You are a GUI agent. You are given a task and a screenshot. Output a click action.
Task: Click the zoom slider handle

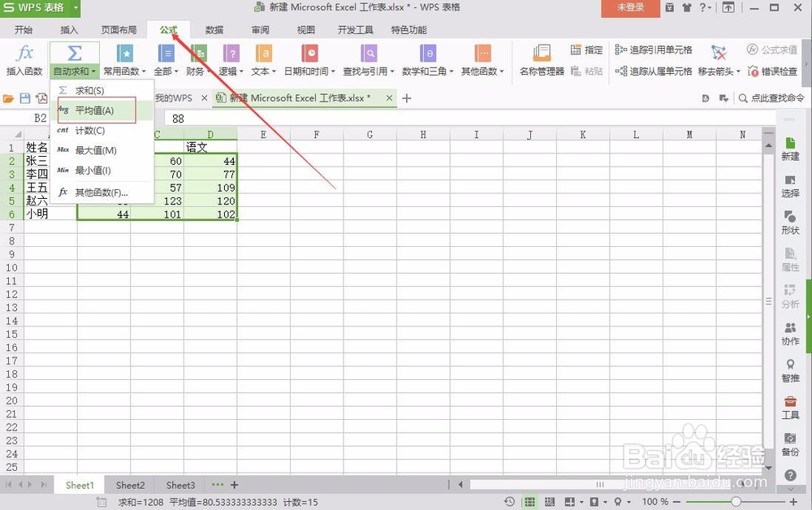pos(736,502)
